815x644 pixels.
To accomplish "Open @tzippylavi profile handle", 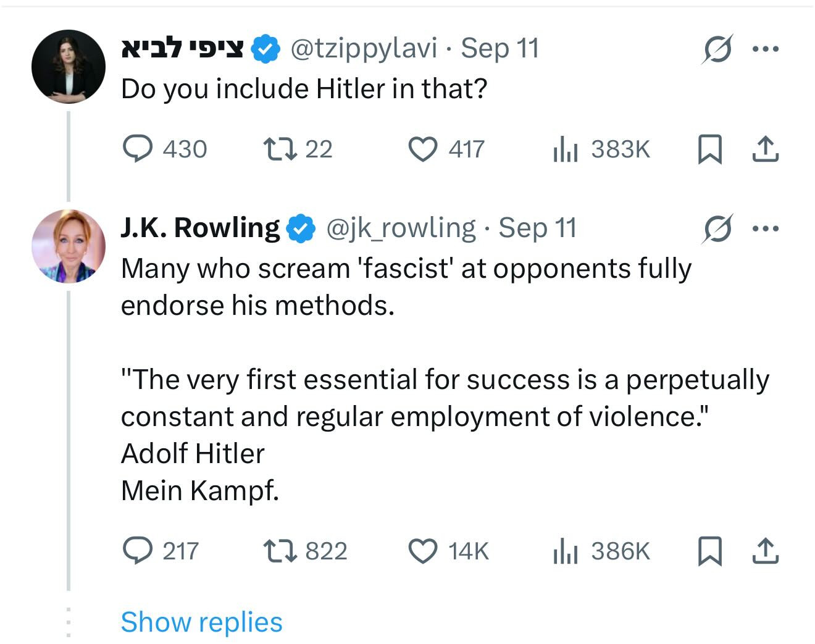I will (x=364, y=48).
